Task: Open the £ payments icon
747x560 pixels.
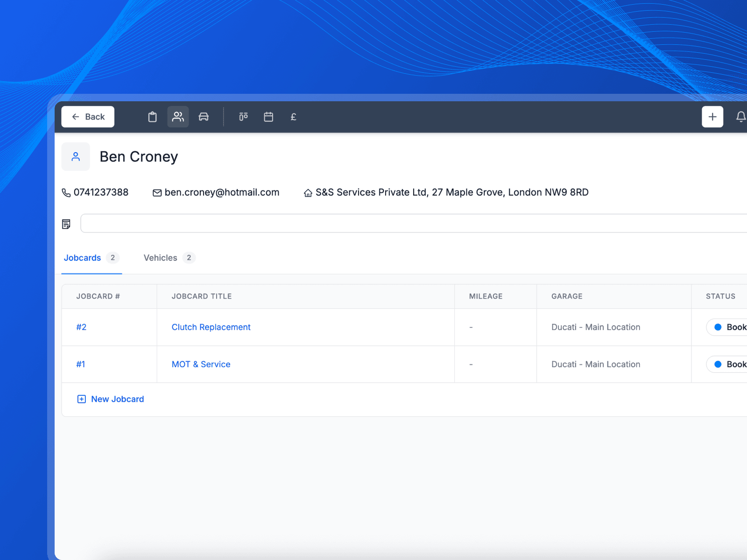Action: pyautogui.click(x=293, y=117)
